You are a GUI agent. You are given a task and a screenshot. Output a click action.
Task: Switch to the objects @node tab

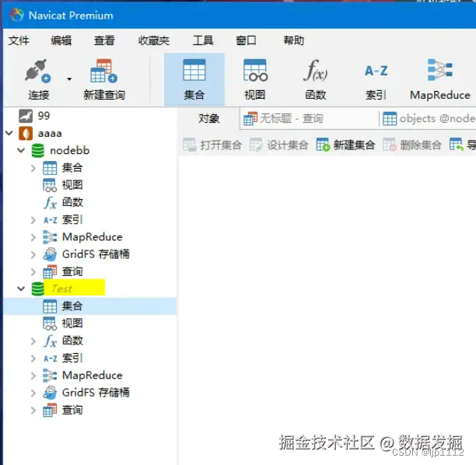[428, 118]
